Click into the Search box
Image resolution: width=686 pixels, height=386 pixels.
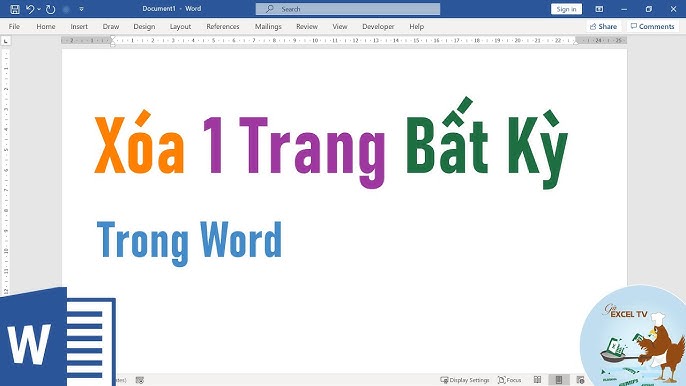pyautogui.click(x=348, y=9)
